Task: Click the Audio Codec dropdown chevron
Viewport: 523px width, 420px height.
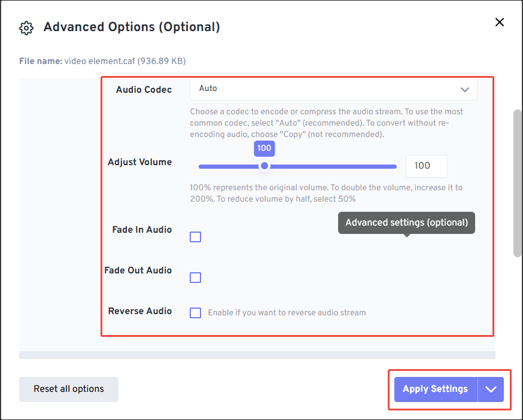Action: coord(465,89)
